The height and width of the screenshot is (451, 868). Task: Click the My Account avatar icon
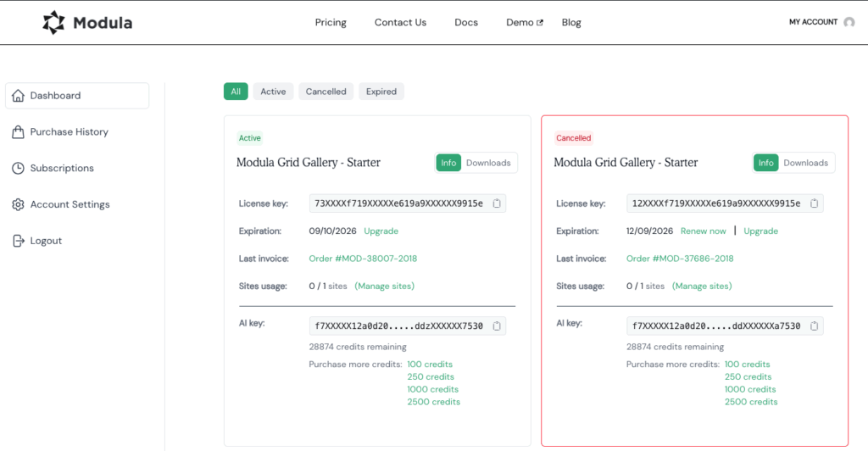(849, 23)
